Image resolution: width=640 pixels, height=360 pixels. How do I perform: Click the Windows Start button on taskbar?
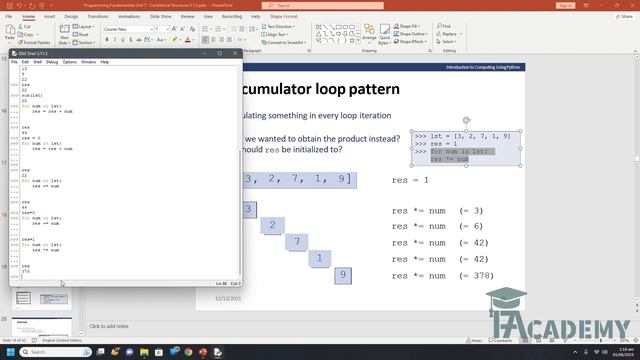(x=11, y=352)
